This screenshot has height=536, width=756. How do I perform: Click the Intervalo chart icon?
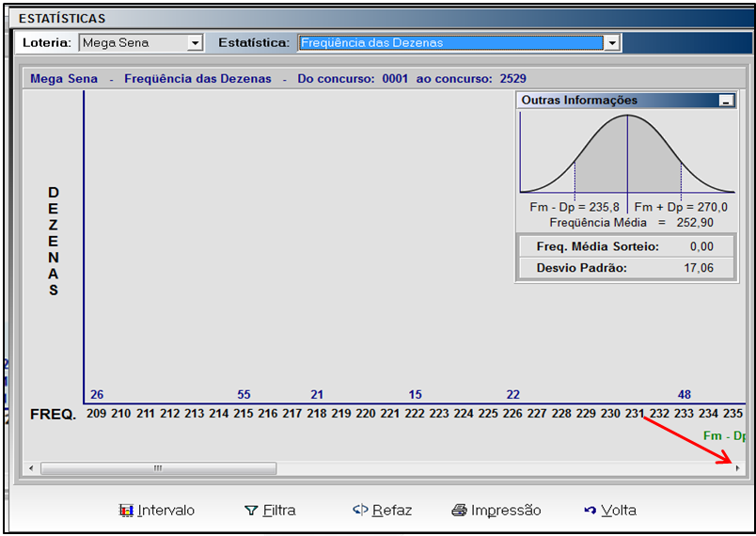pyautogui.click(x=126, y=510)
